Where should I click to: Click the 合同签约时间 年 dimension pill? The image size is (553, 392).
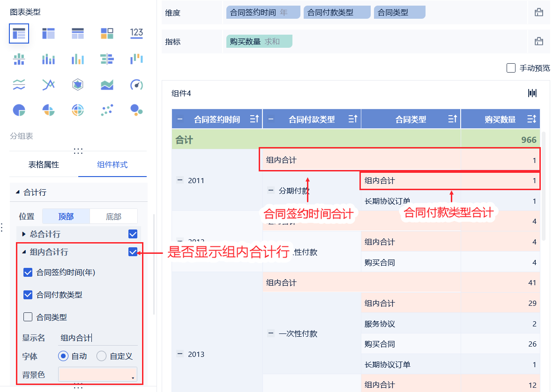263,12
